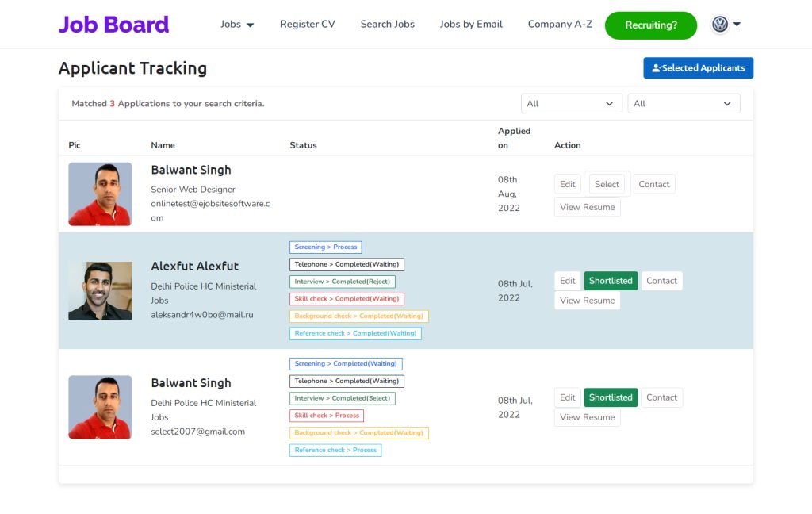Open the account dropdown beside the avatar
The width and height of the screenshot is (812, 514).
737,24
